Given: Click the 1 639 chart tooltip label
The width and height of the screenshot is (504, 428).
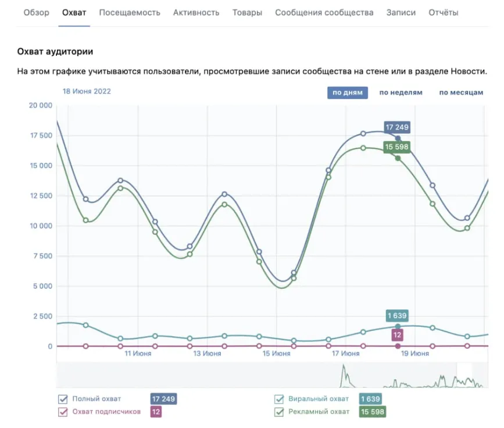Looking at the screenshot, I should (x=397, y=315).
